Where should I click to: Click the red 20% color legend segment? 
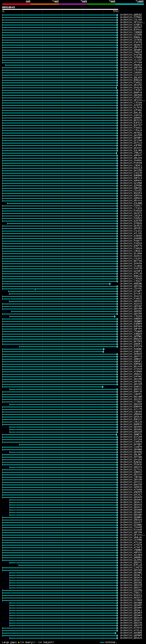[16, 4]
